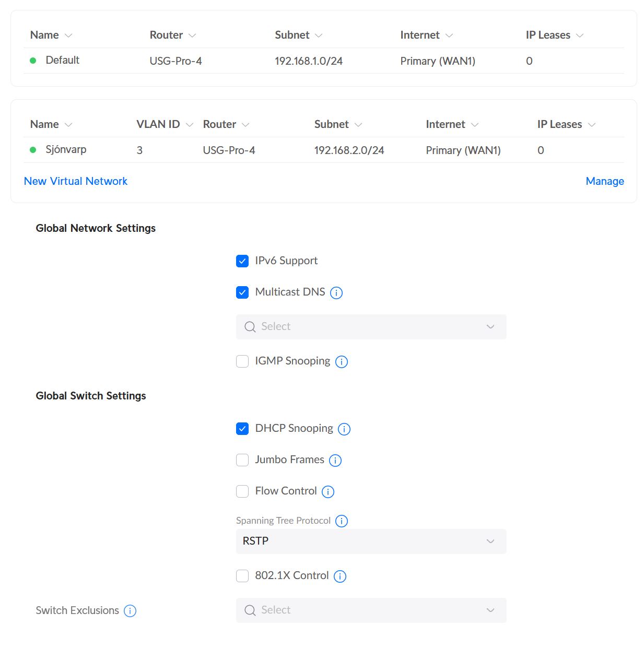The image size is (644, 660).
Task: View Spanning Tree Protocol information
Action: click(342, 521)
